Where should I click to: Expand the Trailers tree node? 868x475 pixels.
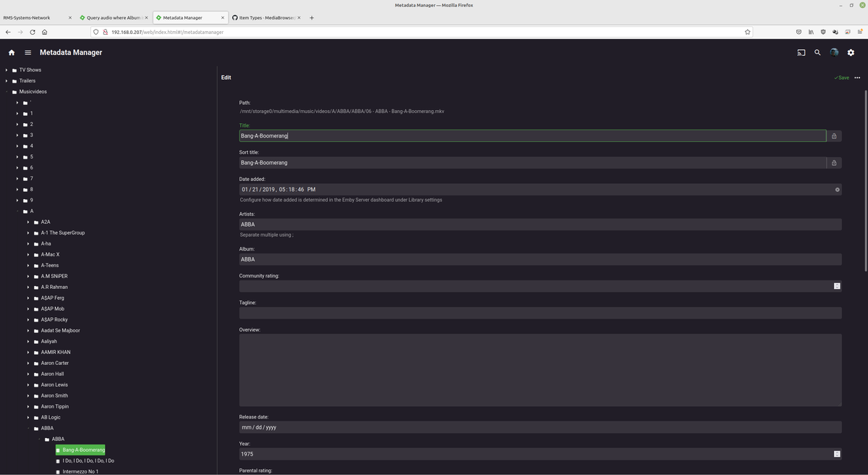[x=6, y=81]
